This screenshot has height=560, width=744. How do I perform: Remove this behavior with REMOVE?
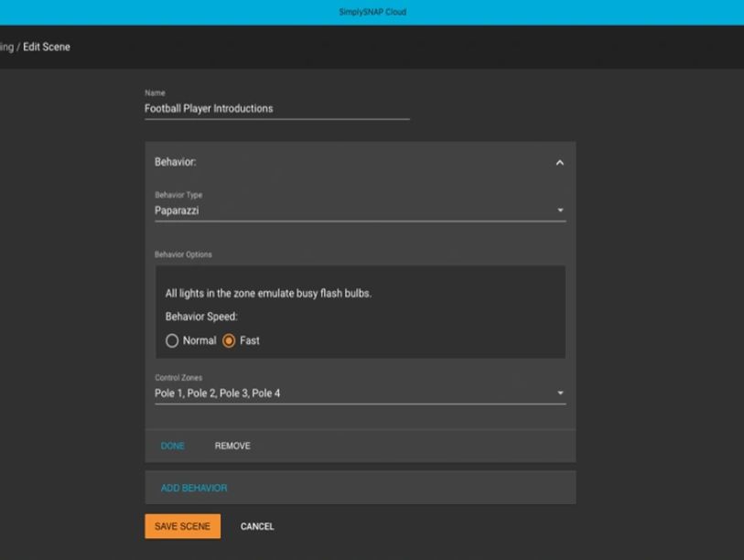click(x=232, y=446)
